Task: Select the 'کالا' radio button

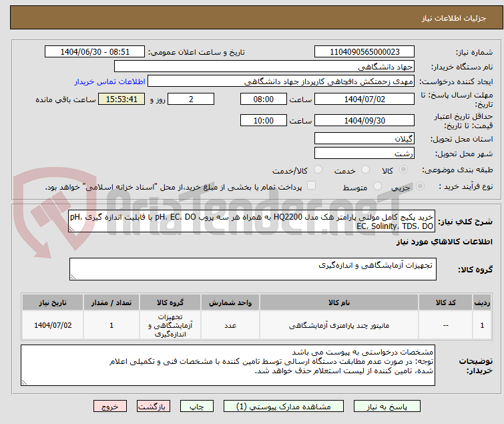Action: tap(403, 170)
